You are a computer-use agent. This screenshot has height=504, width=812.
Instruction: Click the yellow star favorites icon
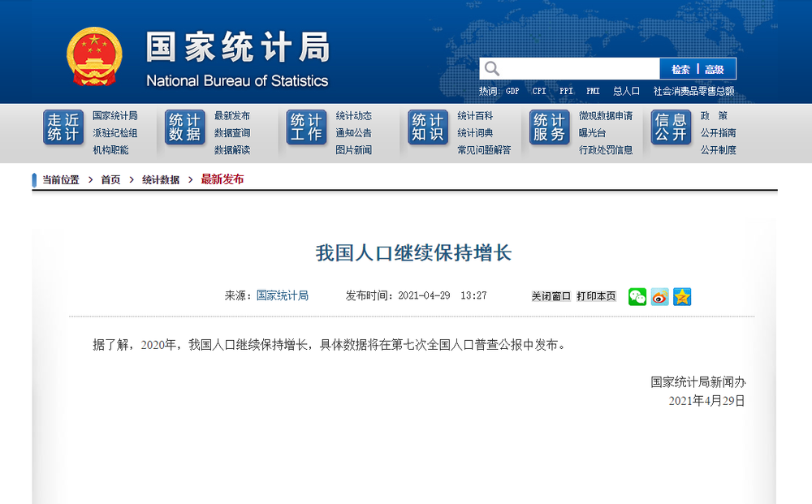682,296
